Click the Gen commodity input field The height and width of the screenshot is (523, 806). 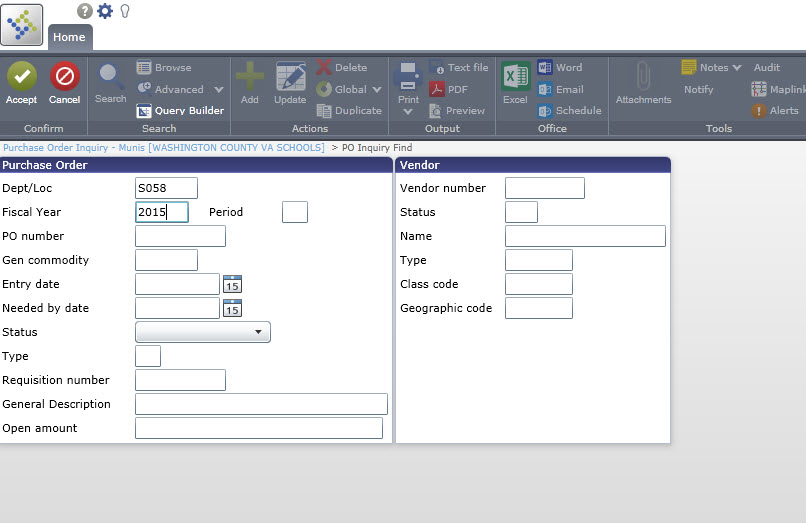pyautogui.click(x=167, y=260)
